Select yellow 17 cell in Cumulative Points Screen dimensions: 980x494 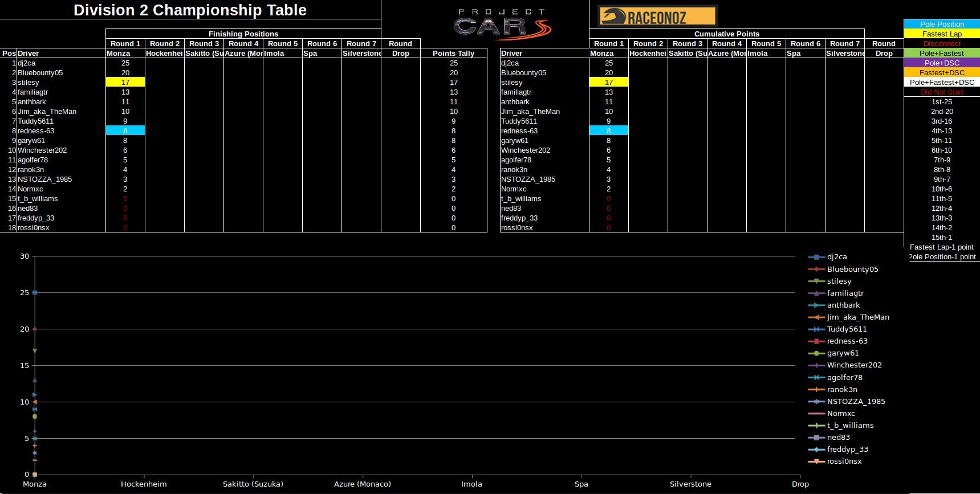(x=609, y=82)
